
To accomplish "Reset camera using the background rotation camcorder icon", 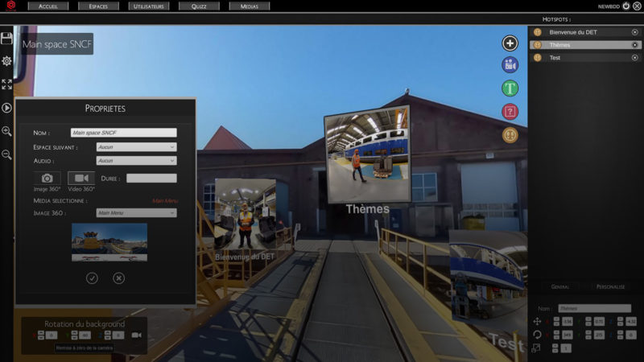I will tap(137, 335).
